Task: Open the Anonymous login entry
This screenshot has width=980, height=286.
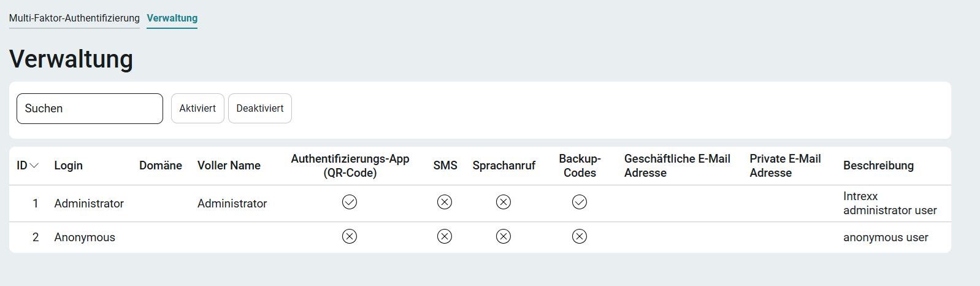Action: point(85,237)
